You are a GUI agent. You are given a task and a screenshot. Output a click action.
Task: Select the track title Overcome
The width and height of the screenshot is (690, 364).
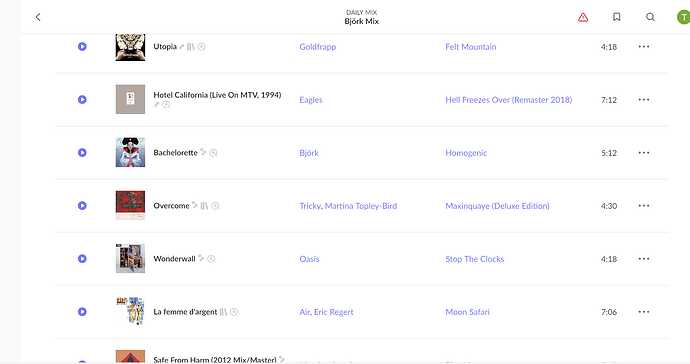pyautogui.click(x=171, y=206)
